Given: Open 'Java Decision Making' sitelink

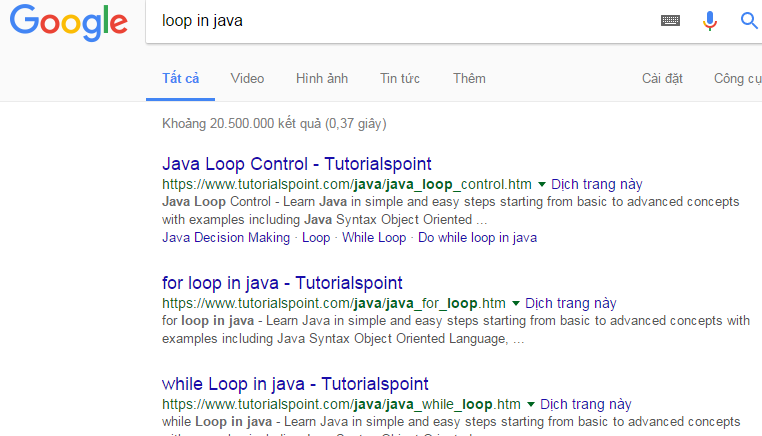Looking at the screenshot, I should coord(226,238).
